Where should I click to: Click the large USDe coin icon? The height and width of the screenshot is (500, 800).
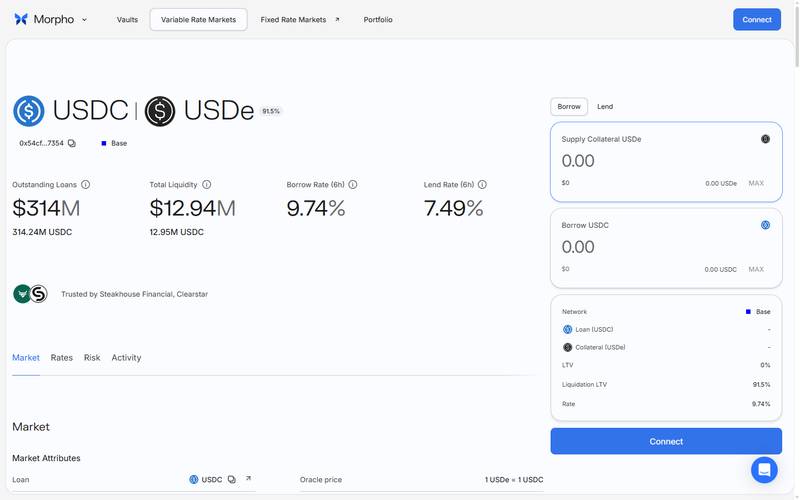pos(160,111)
